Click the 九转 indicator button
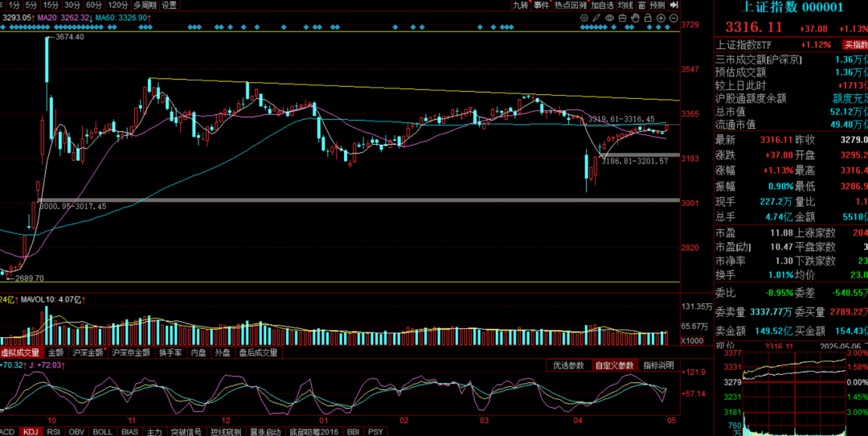This screenshot has height=436, width=868. 521,5
